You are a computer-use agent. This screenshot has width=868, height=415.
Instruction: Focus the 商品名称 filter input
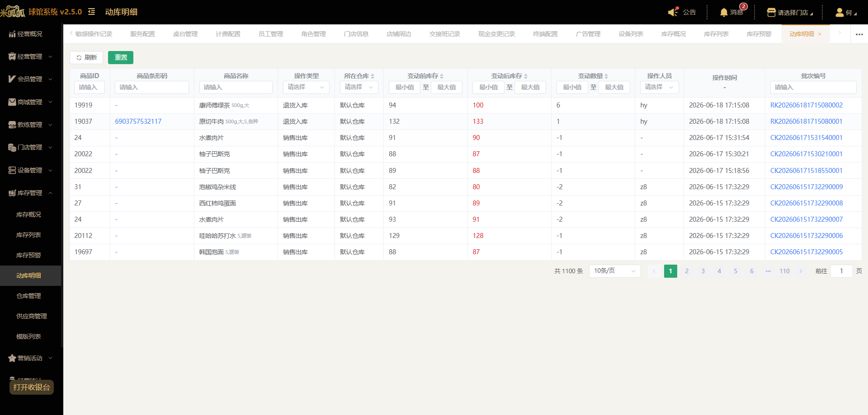(236, 87)
